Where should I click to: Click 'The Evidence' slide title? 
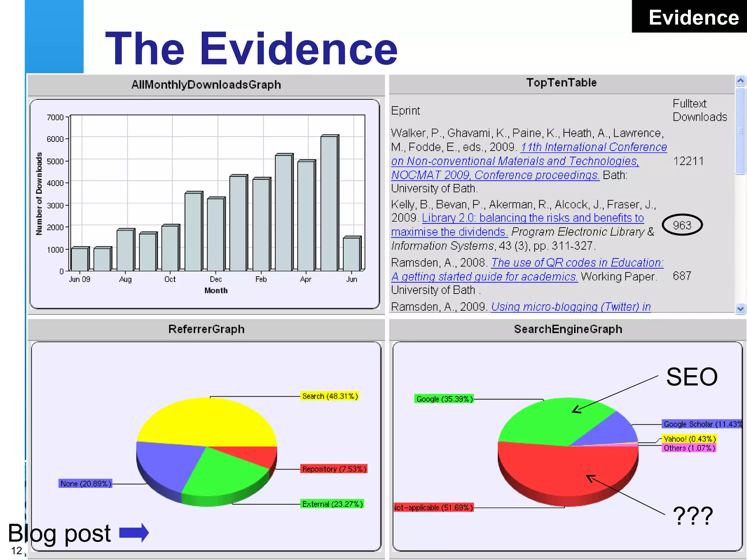pyautogui.click(x=252, y=49)
